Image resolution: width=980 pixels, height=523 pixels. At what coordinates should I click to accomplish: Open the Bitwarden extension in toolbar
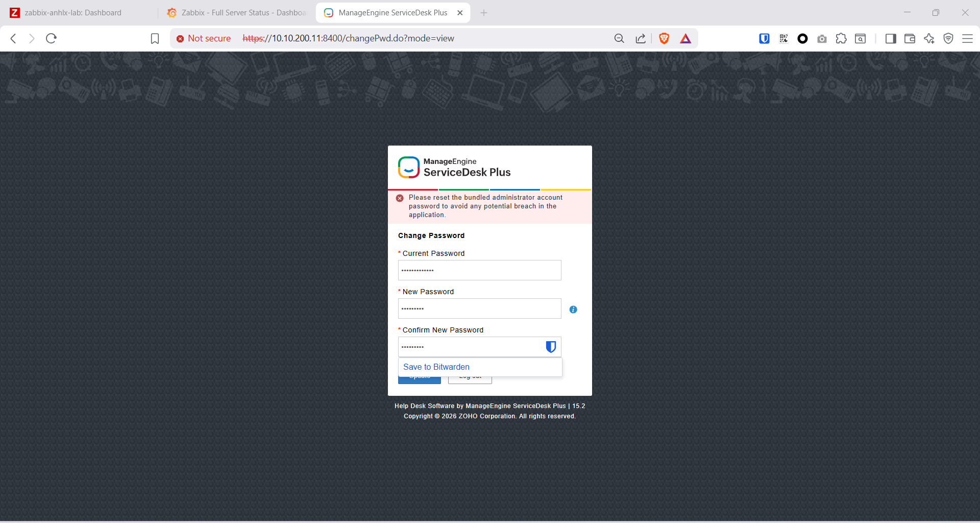(x=764, y=38)
